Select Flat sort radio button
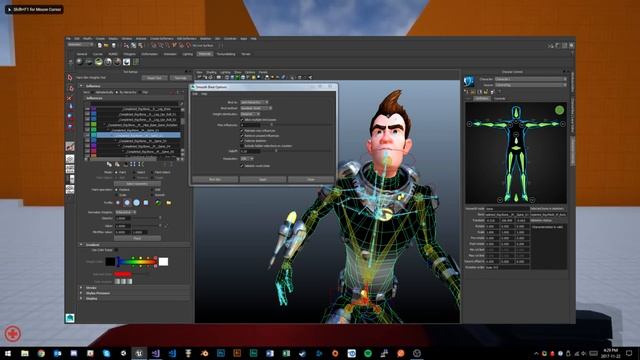Screen dimensions: 640x360 coord(140,92)
